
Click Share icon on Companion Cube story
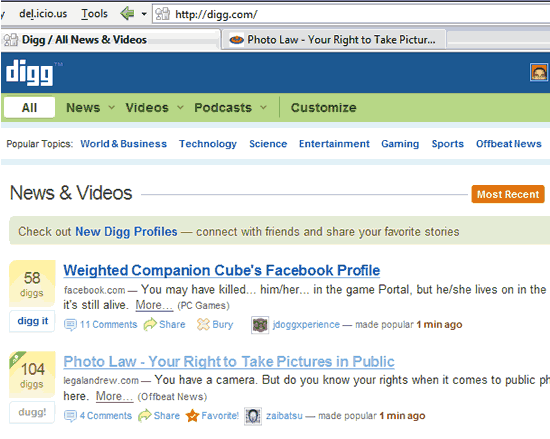(150, 324)
